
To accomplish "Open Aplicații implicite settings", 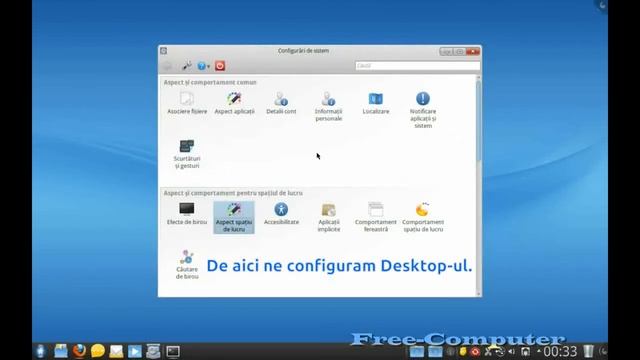I will pos(329,217).
